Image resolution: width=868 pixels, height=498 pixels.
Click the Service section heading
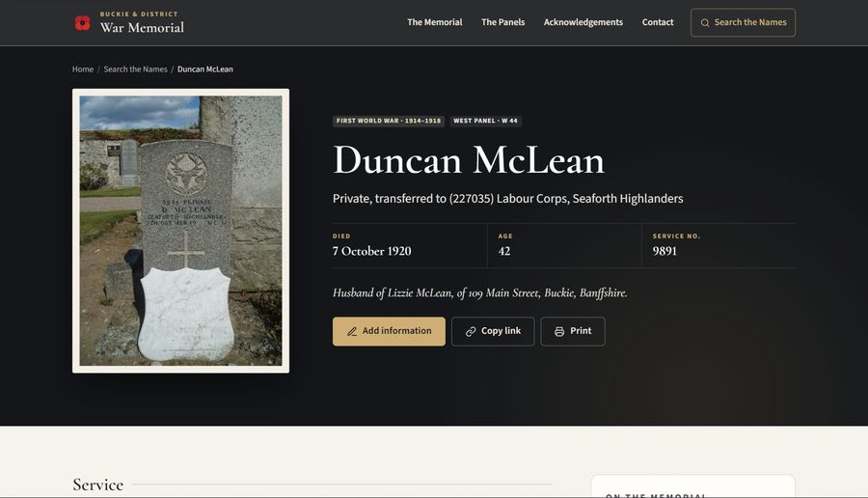98,484
